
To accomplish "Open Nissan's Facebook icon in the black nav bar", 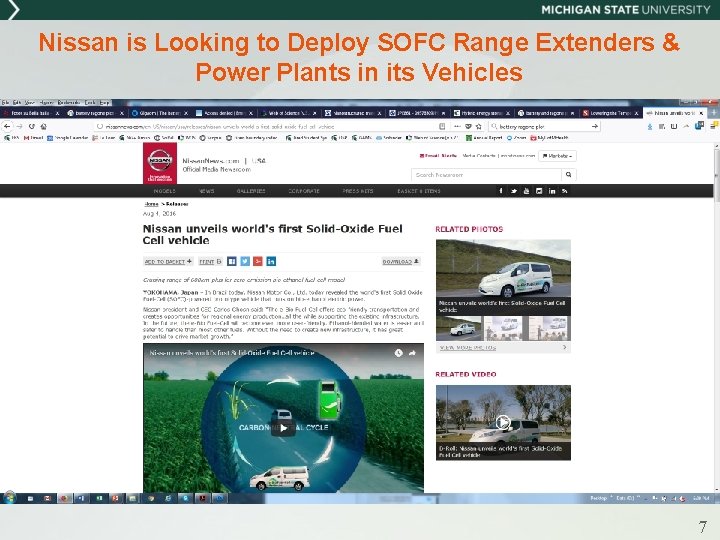I will pos(501,191).
